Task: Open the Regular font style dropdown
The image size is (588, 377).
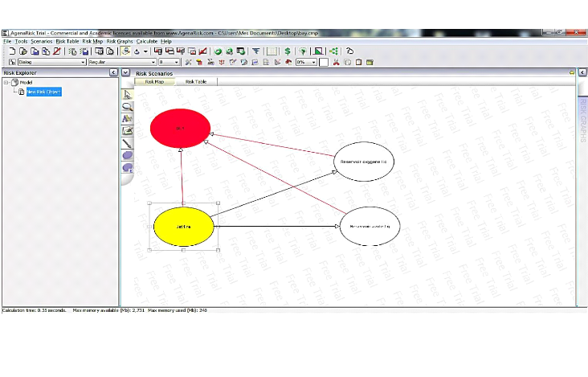Action: (x=153, y=62)
